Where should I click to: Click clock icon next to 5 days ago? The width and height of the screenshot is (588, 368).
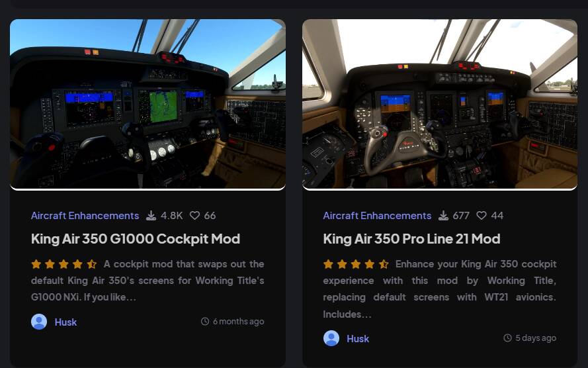pyautogui.click(x=507, y=338)
